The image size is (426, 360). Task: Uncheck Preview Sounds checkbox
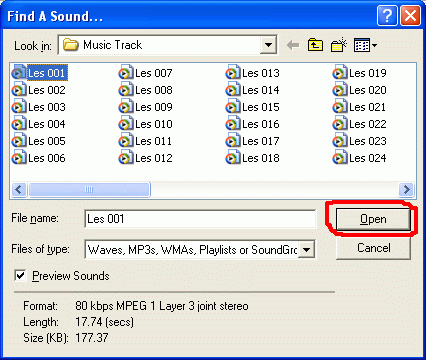click(20, 276)
